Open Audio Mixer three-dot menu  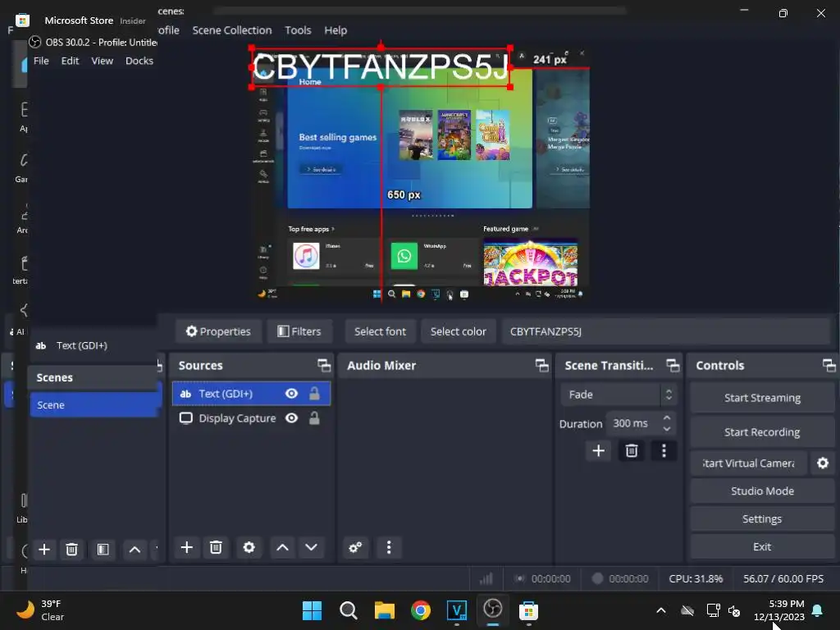tap(389, 547)
